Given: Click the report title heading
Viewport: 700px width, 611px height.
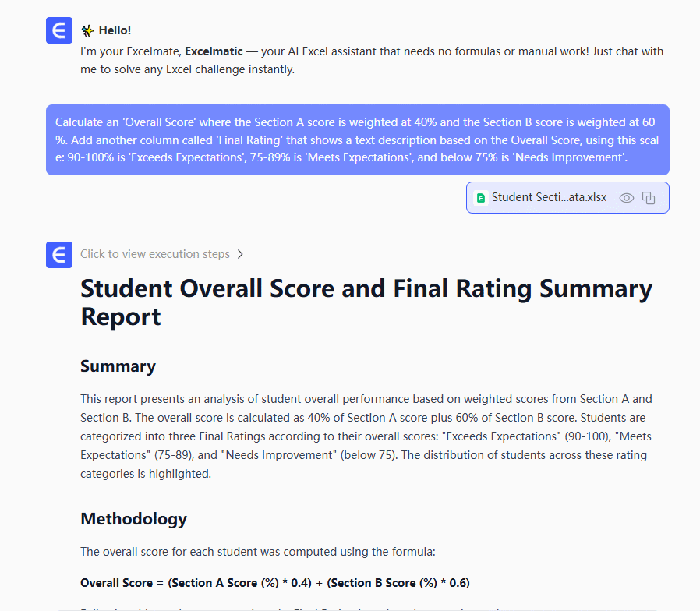Looking at the screenshot, I should (x=366, y=302).
